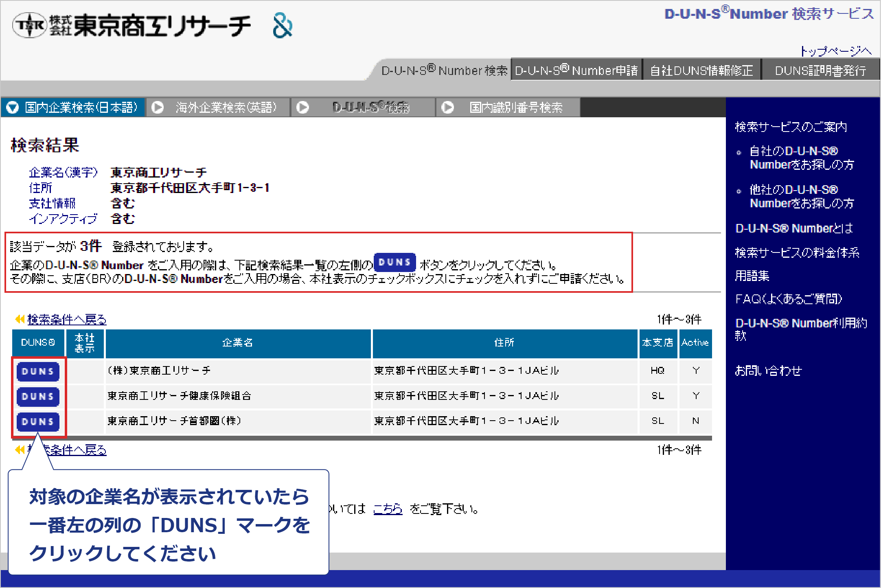The image size is (881, 588).
Task: Click yellow back-arrow icon above the table
Action: tap(20, 319)
